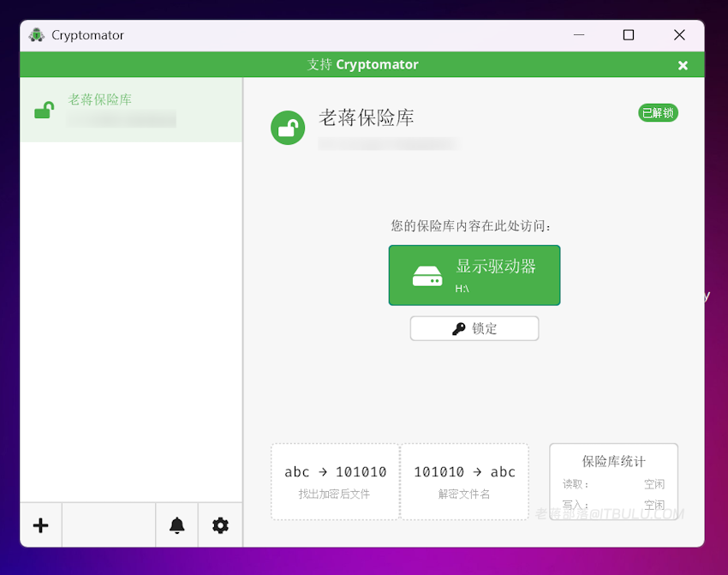This screenshot has width=728, height=575.
Task: Click the unlocked padlock icon in sidebar
Action: (x=44, y=110)
